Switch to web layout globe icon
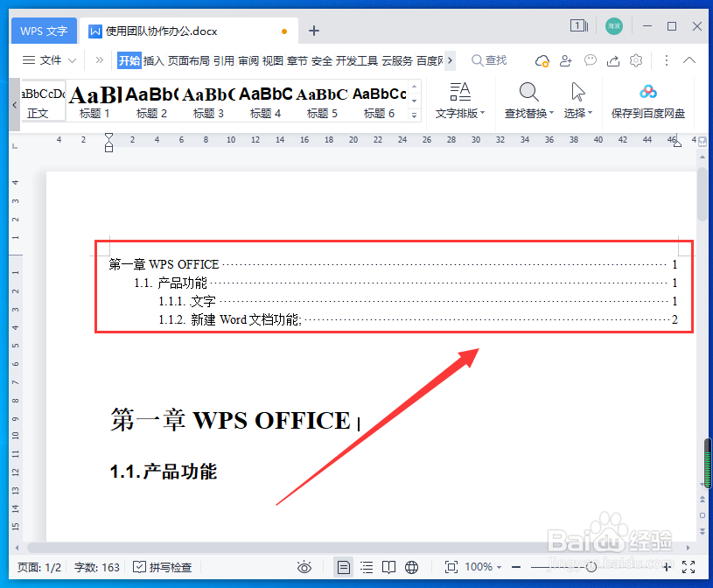Image resolution: width=713 pixels, height=588 pixels. (411, 567)
